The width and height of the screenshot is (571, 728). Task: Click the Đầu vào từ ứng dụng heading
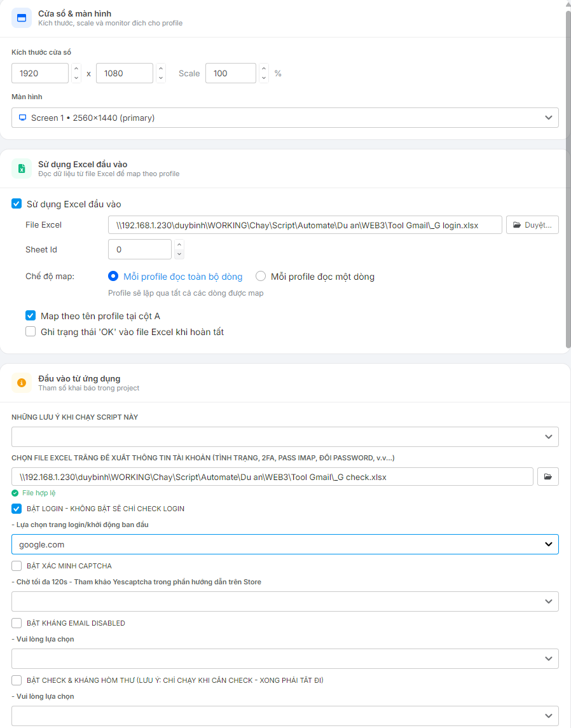pyautogui.click(x=79, y=379)
